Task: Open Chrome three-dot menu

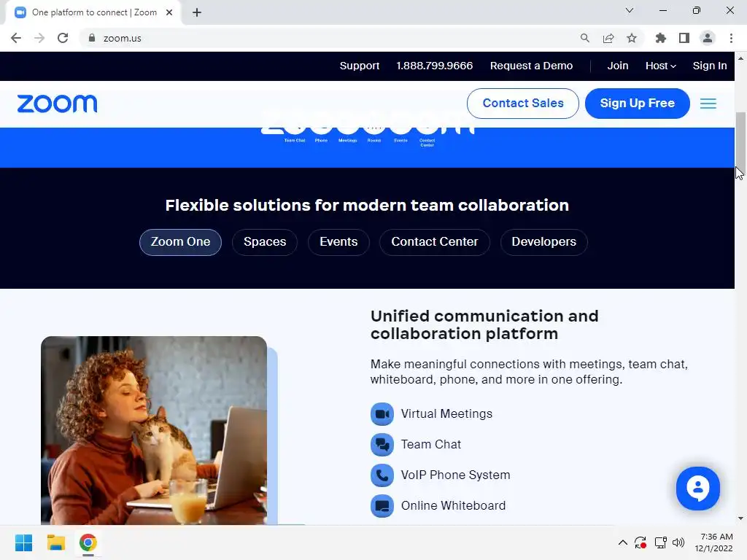Action: (x=731, y=38)
